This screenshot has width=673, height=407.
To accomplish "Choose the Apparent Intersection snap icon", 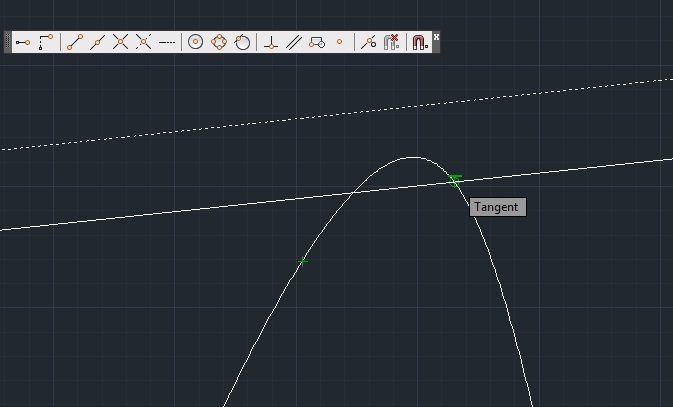I will coord(143,42).
